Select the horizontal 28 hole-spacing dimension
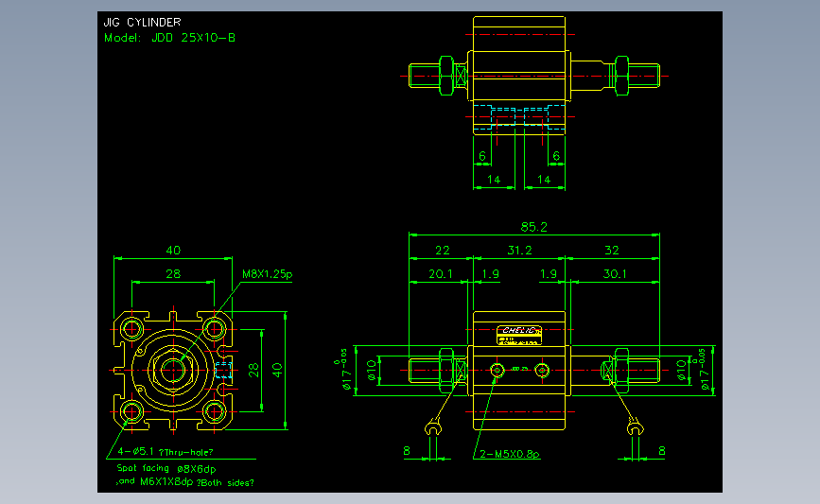Viewport: 820px width, 504px height. click(173, 274)
